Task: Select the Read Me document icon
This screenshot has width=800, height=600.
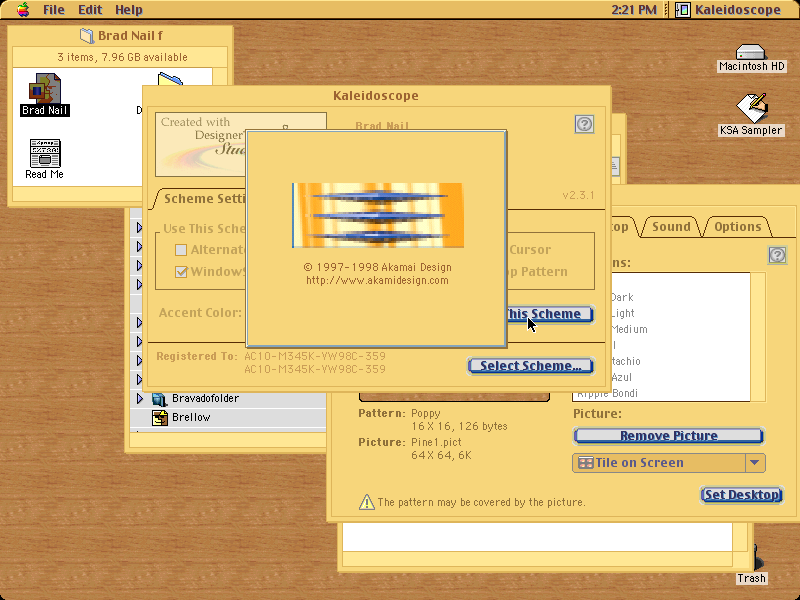Action: coord(45,153)
